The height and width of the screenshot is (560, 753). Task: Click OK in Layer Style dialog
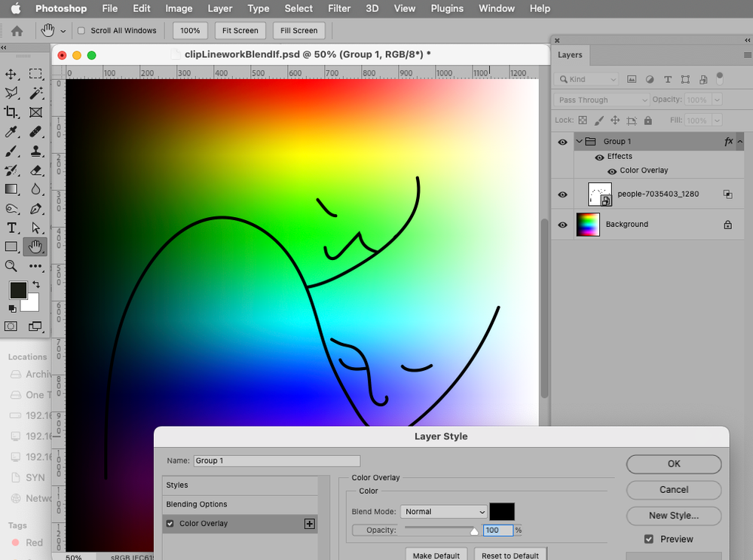(673, 464)
